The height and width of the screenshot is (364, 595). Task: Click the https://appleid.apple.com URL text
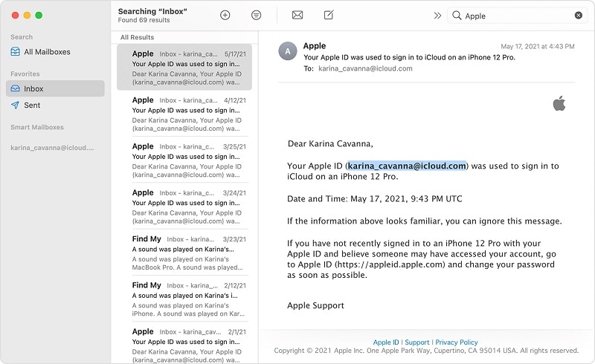[390, 264]
